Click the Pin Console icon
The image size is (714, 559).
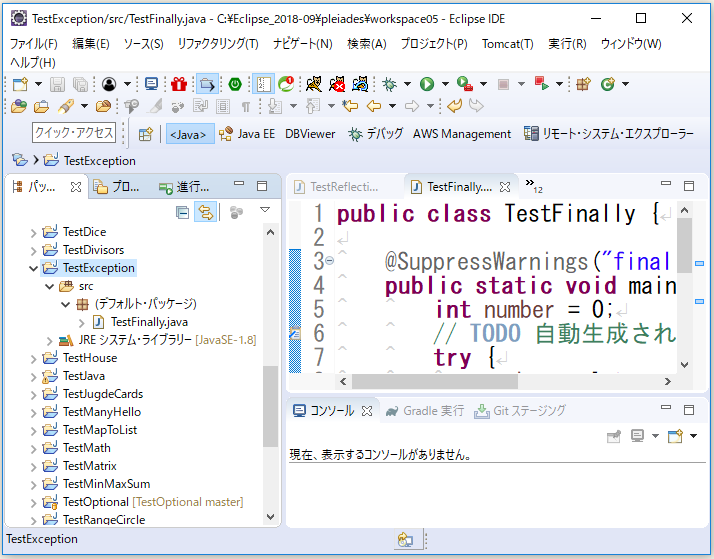pos(614,436)
